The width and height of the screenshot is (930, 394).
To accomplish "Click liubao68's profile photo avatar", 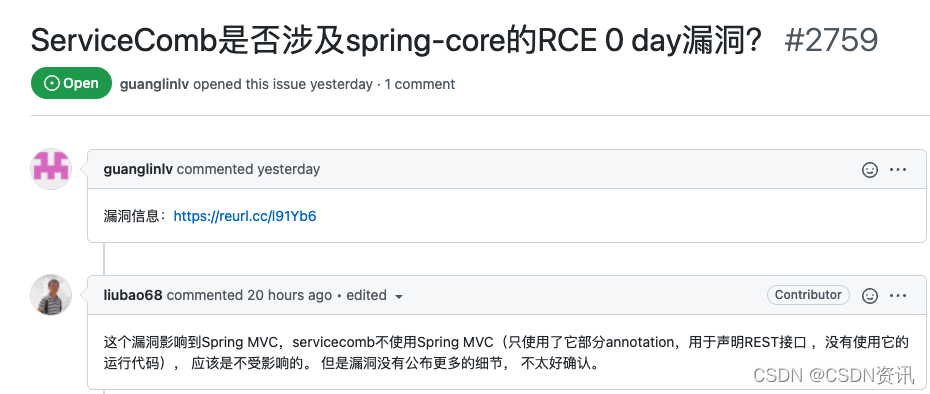I will click(x=51, y=295).
